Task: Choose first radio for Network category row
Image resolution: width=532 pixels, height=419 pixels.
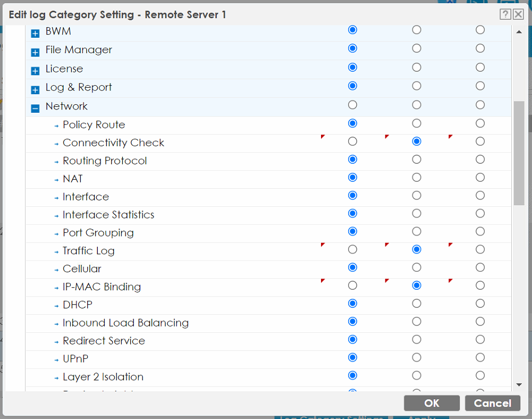Action: point(352,105)
